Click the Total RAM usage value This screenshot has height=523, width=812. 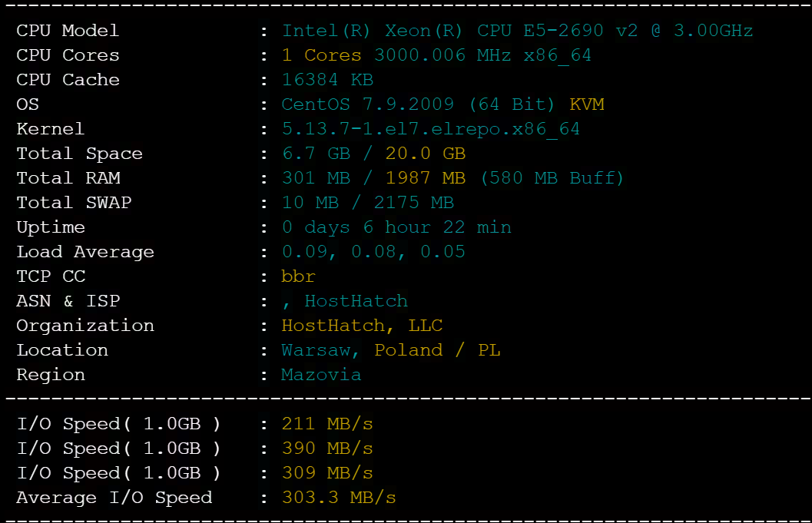pyautogui.click(x=452, y=179)
